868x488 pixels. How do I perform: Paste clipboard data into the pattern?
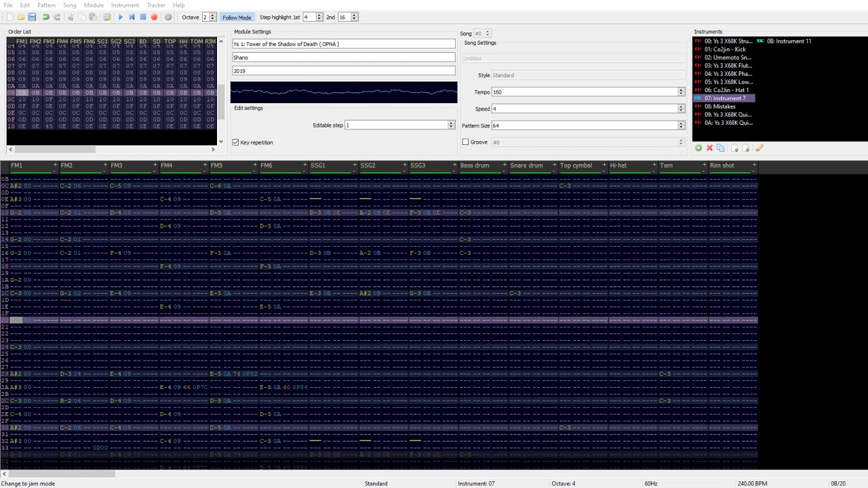tap(93, 17)
